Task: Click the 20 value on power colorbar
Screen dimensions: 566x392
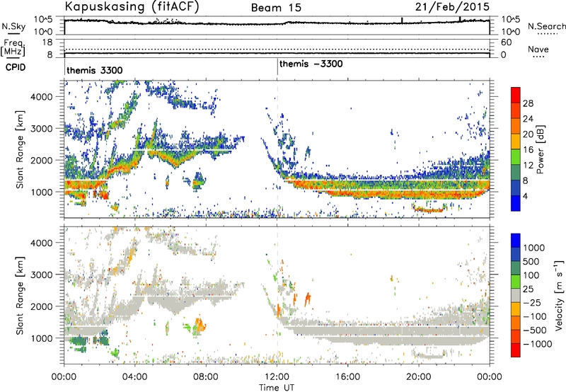Action: [528, 134]
